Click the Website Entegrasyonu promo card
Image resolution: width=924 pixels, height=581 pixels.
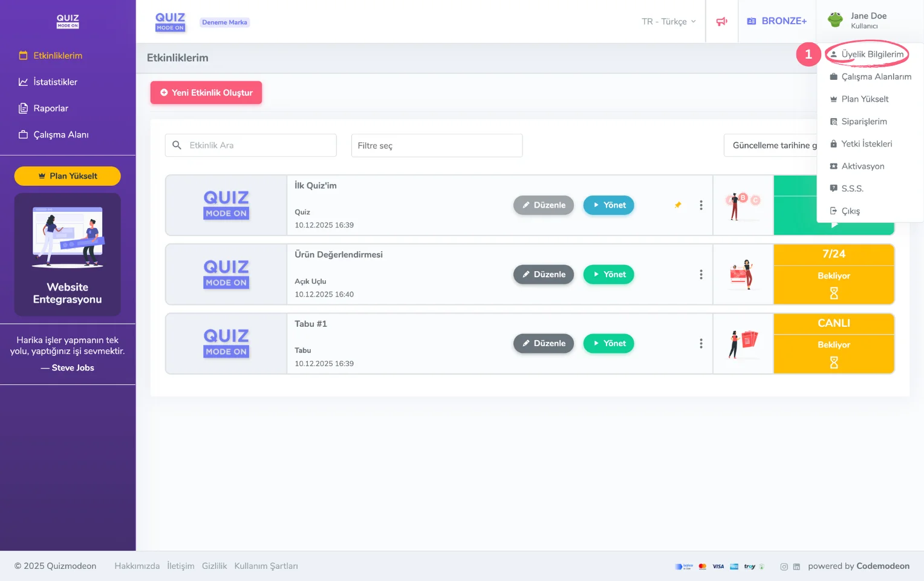(x=68, y=255)
